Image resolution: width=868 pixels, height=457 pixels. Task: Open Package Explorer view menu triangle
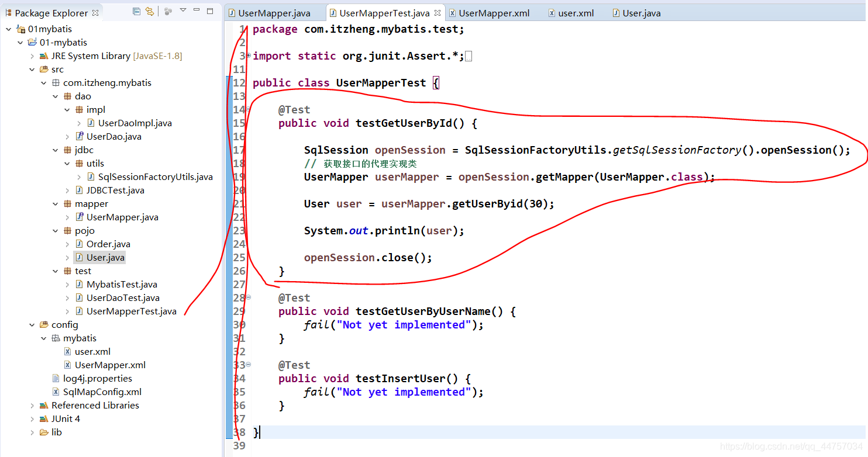pyautogui.click(x=183, y=11)
